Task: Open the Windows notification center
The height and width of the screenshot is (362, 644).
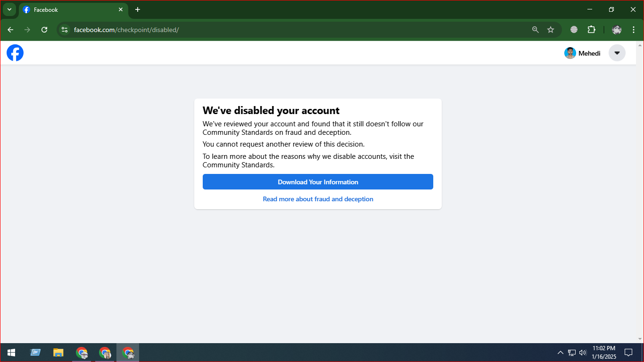Action: [x=628, y=353]
